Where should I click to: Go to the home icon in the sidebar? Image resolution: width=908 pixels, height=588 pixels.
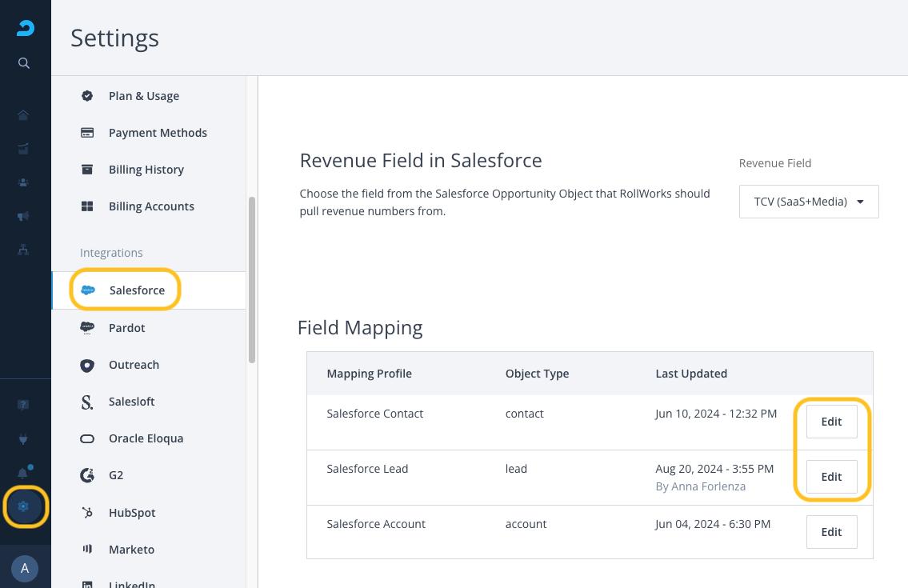pyautogui.click(x=23, y=115)
